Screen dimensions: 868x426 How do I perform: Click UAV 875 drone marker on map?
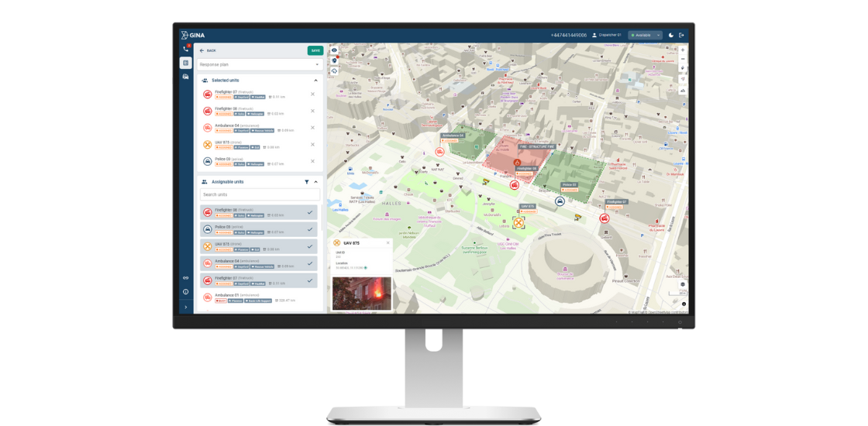click(x=518, y=222)
